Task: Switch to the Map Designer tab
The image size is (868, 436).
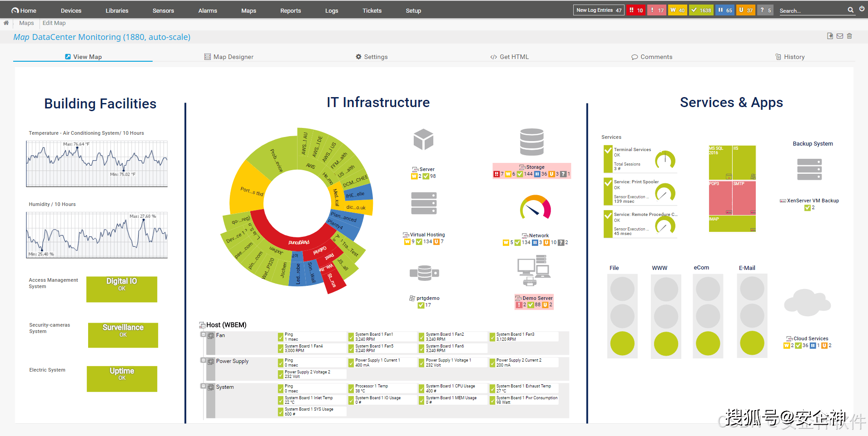Action: (x=229, y=57)
